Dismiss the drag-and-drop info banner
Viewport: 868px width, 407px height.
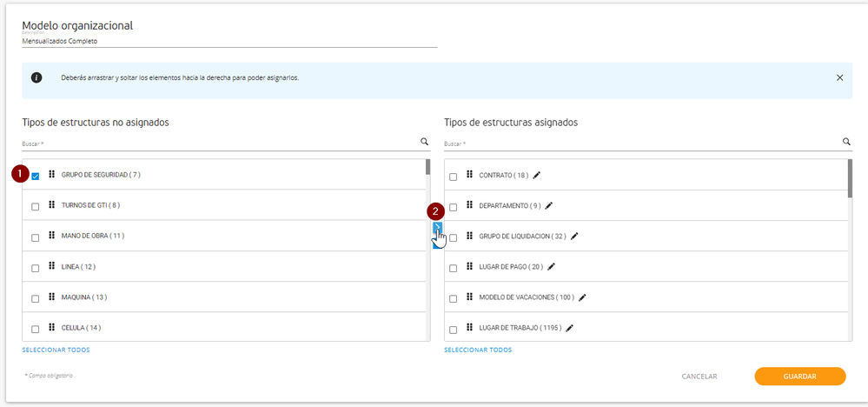[x=840, y=77]
